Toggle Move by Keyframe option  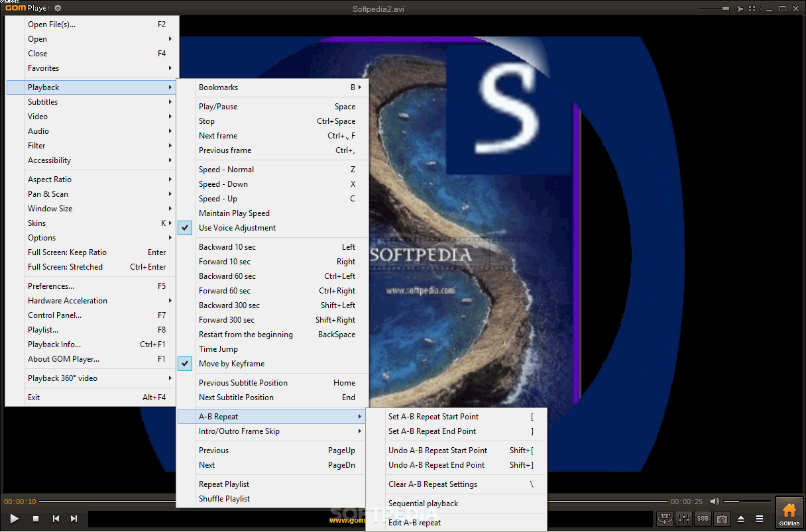[272, 364]
